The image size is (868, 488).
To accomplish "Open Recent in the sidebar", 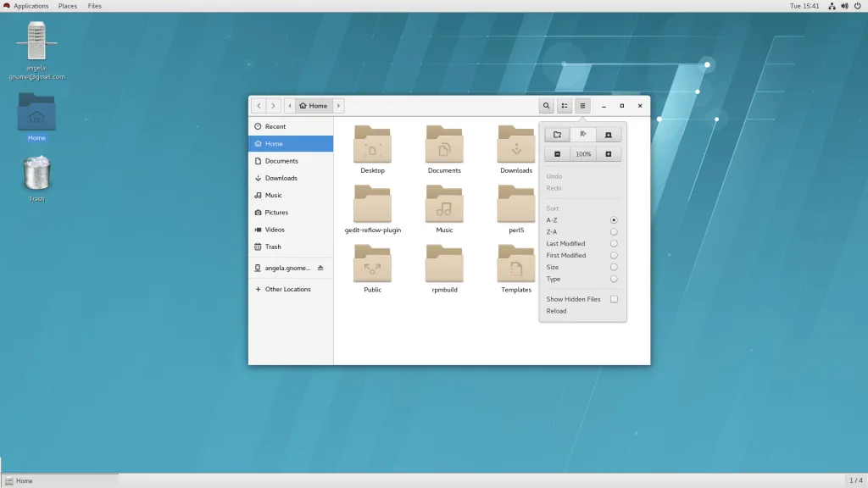I will click(291, 126).
